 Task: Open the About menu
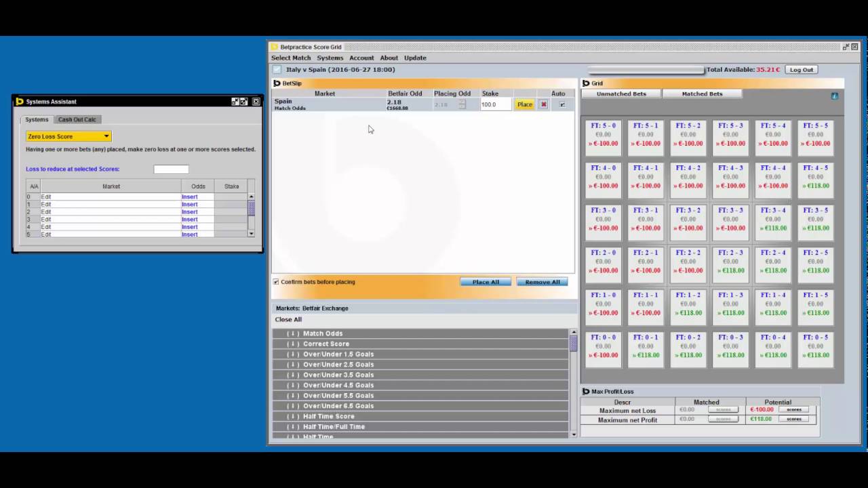coord(389,58)
